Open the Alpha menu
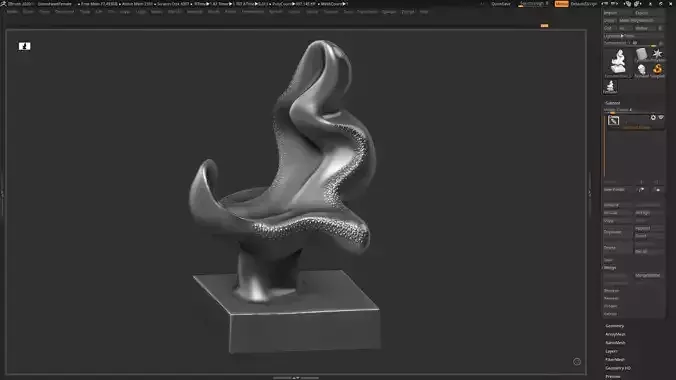 point(12,12)
